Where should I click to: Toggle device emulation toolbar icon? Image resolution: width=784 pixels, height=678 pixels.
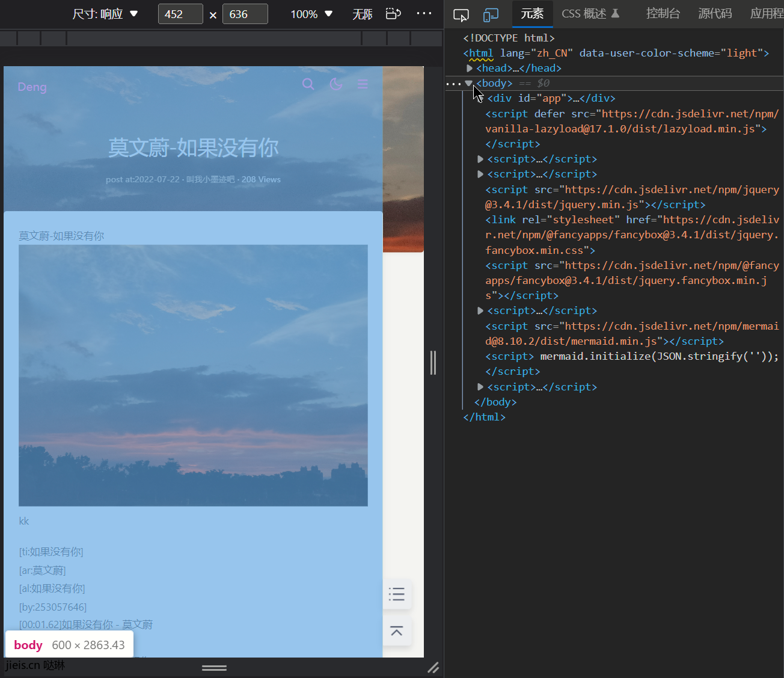pos(491,14)
